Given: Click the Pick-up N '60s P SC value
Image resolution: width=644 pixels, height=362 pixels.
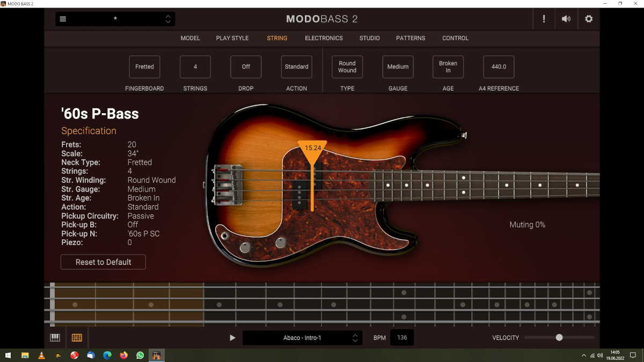Looking at the screenshot, I should click(143, 234).
